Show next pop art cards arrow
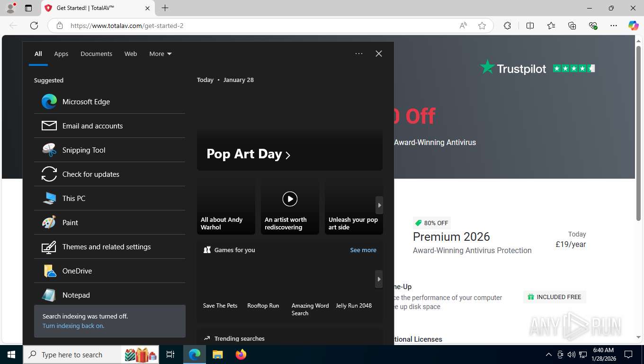This screenshot has width=644, height=364. pos(379,205)
